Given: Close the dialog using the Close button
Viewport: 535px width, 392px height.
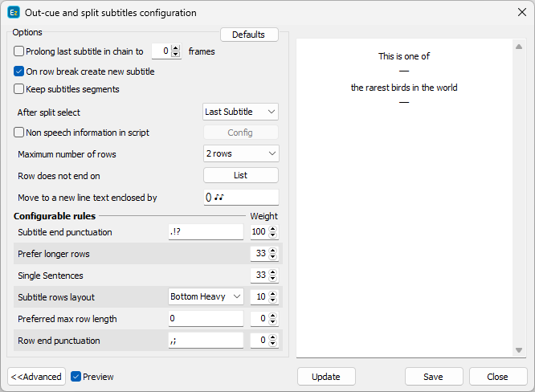Looking at the screenshot, I should point(498,377).
